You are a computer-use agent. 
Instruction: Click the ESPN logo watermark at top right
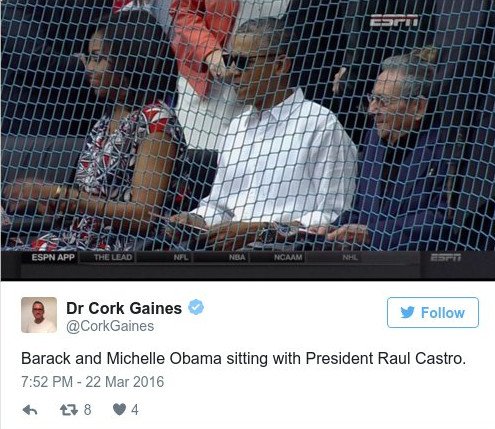394,21
